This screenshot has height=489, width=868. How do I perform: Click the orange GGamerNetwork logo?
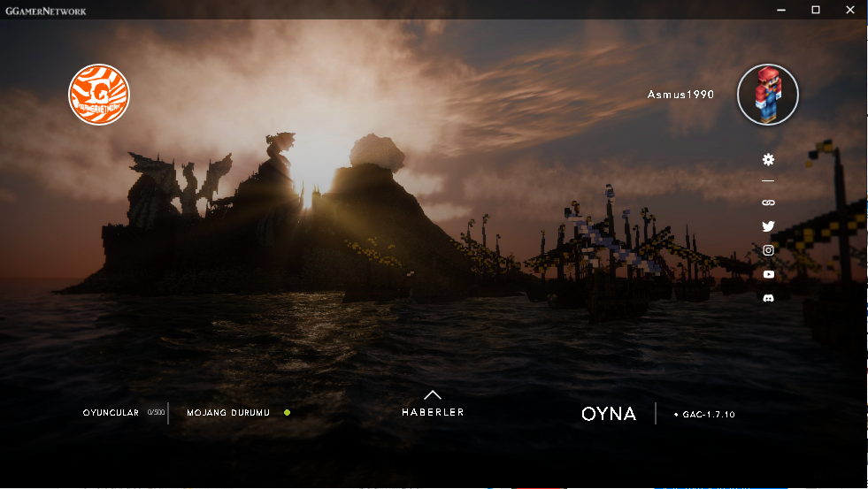pos(99,95)
